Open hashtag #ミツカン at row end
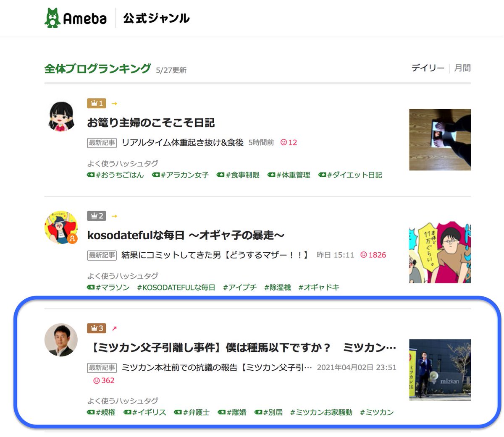The width and height of the screenshot is (504, 437). point(377,413)
